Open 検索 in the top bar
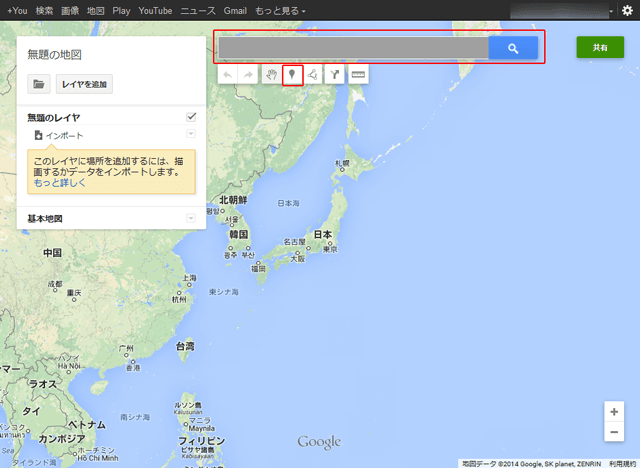This screenshot has height=468, width=640. click(x=44, y=11)
